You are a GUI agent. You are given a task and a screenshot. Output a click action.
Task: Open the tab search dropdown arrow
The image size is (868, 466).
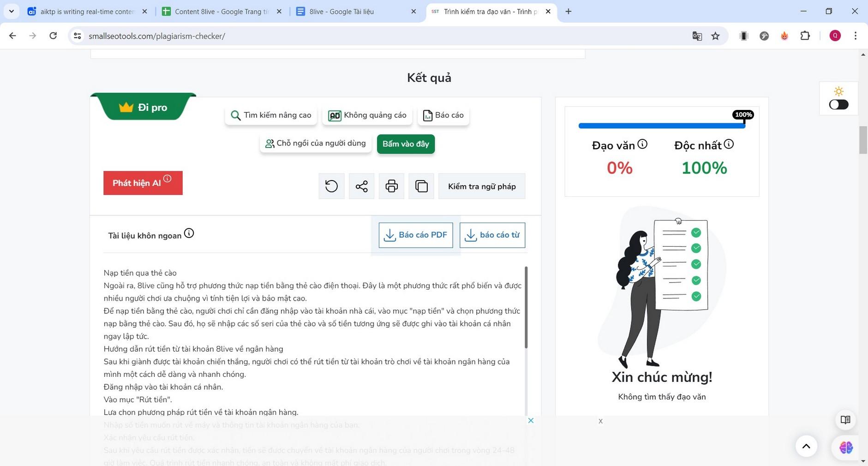pyautogui.click(x=11, y=12)
